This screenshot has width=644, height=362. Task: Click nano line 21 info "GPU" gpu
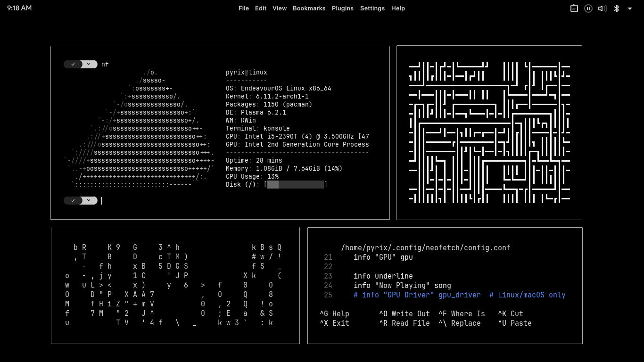pos(383,257)
